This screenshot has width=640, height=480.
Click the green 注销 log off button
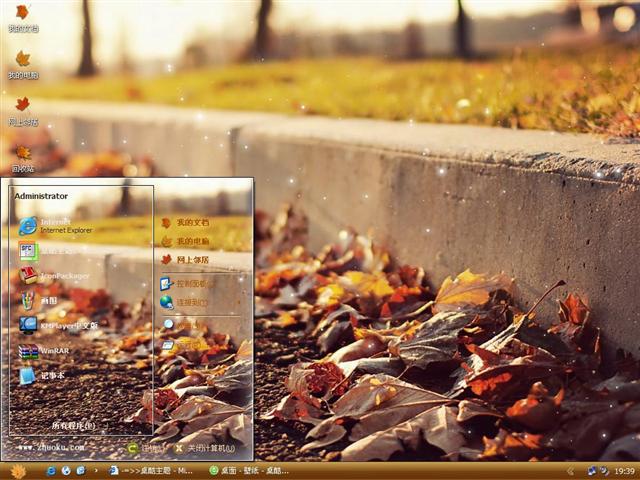(x=145, y=449)
